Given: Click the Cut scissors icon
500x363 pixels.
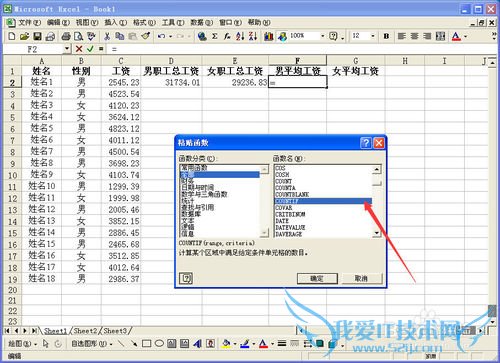Looking at the screenshot, I should (x=107, y=36).
